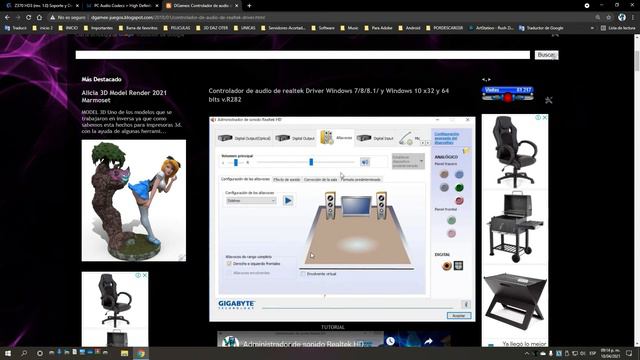Open the 'Traductor de Google' bookmark

pos(541,28)
